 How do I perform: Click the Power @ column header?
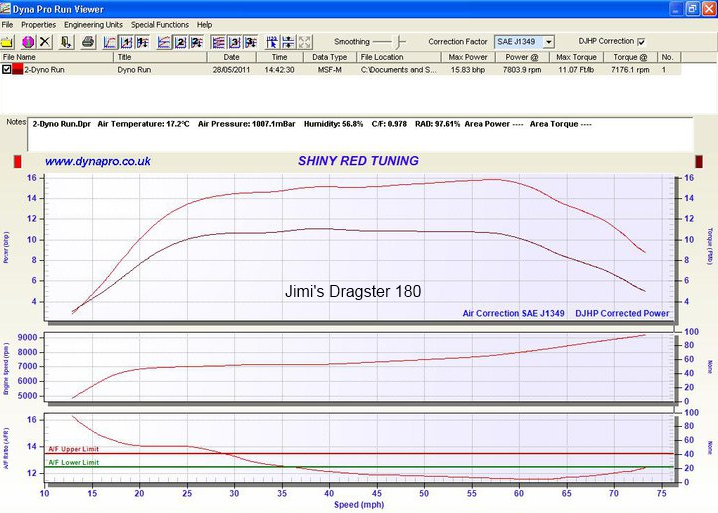[522, 57]
